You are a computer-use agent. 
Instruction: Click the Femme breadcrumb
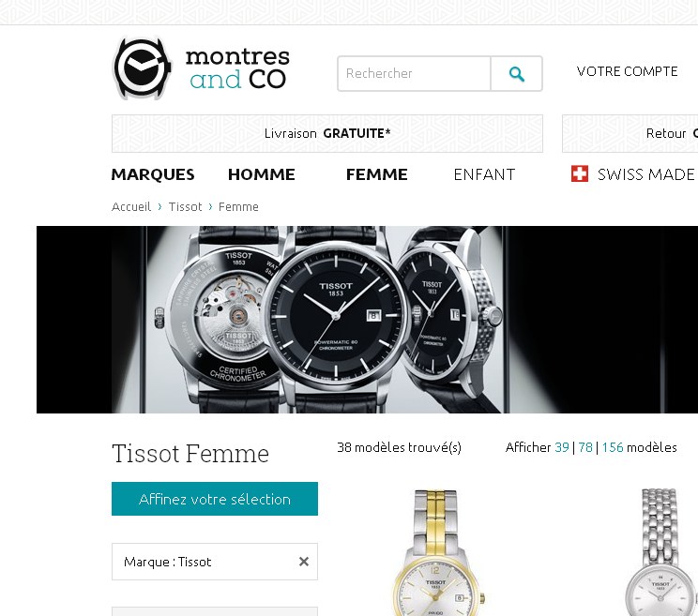pos(238,207)
